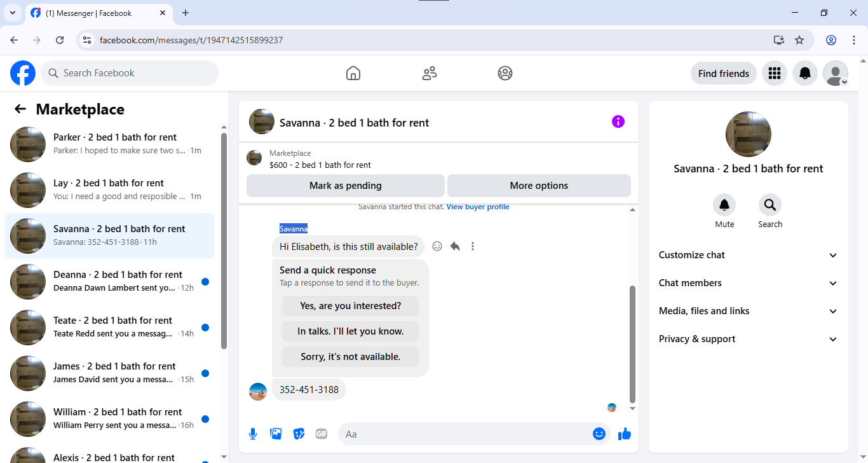Open Teate 2 bed 1 bath conversation
This screenshot has height=463, width=868.
[x=109, y=328]
